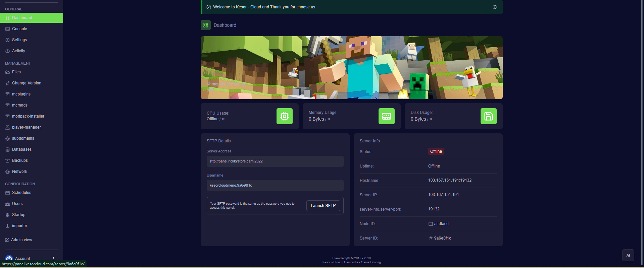Click the Schedules calendar icon
The width and height of the screenshot is (644, 268).
point(7,193)
